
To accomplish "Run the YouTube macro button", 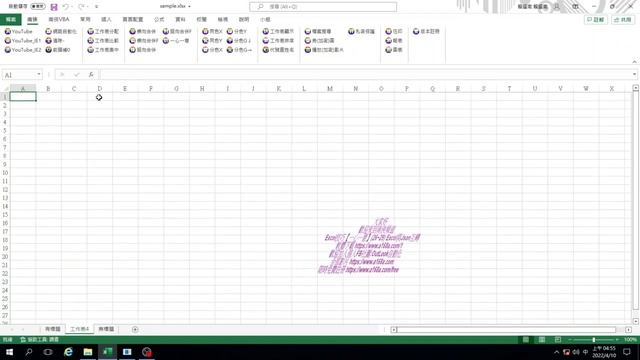I will click(19, 31).
